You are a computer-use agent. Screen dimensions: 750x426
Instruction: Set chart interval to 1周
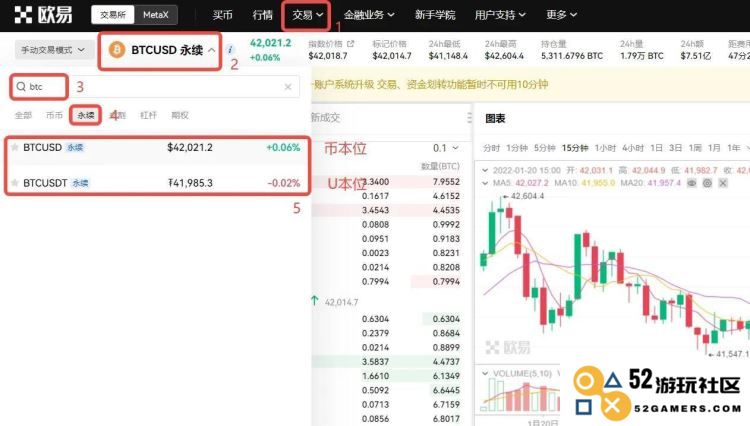(695, 148)
